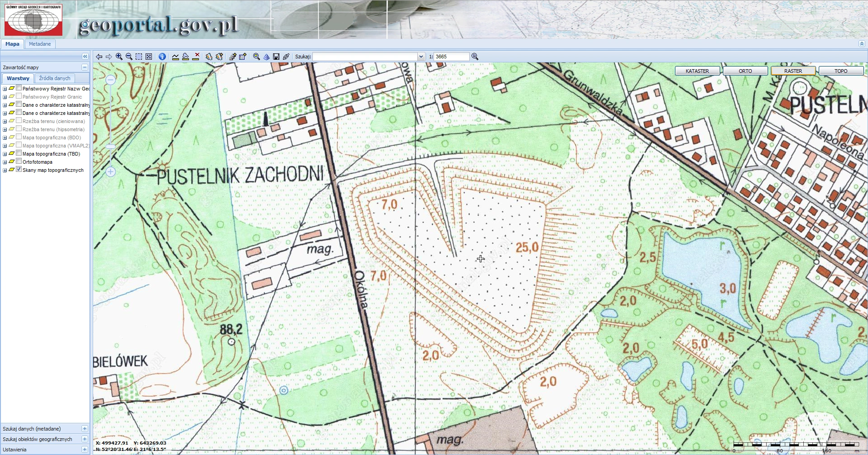Expand the Ustawienia settings panel
Viewport: 868px width, 455px height.
click(x=85, y=449)
